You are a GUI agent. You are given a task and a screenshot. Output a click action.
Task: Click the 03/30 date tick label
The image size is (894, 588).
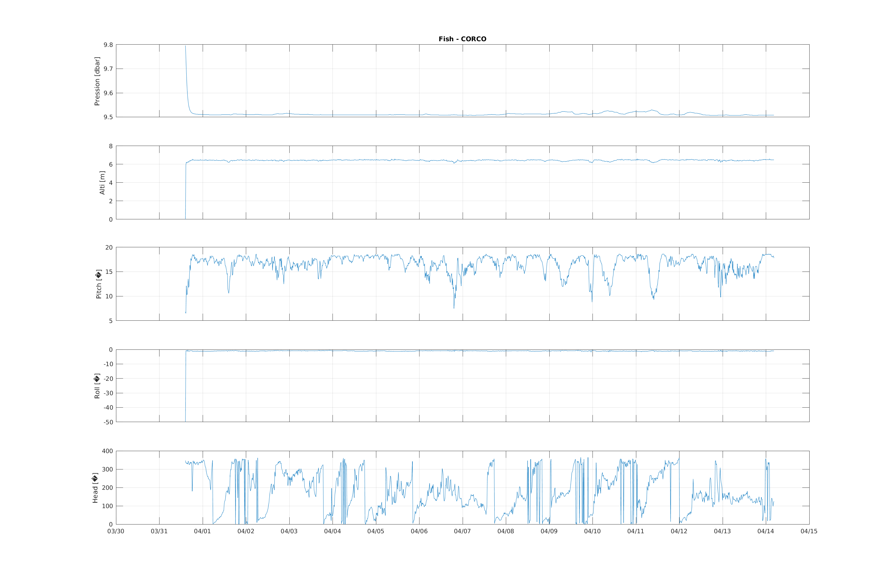(x=116, y=531)
